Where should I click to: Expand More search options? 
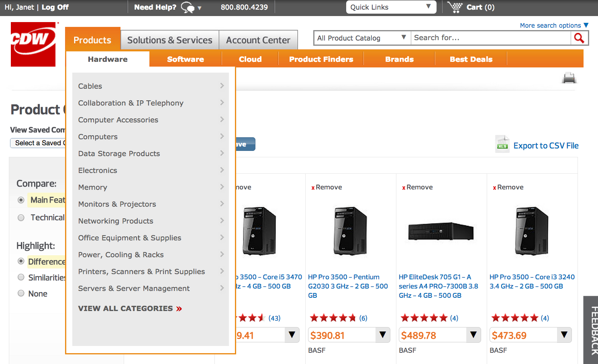point(554,25)
